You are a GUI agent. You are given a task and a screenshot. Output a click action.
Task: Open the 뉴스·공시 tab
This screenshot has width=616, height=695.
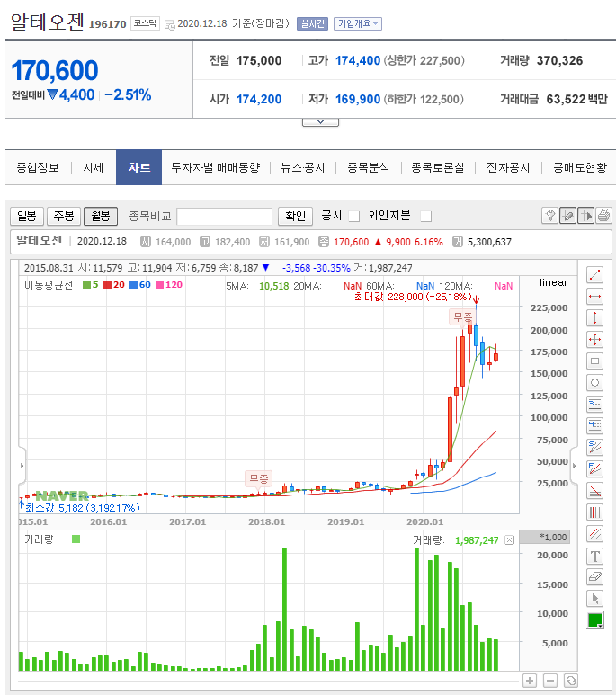303,167
